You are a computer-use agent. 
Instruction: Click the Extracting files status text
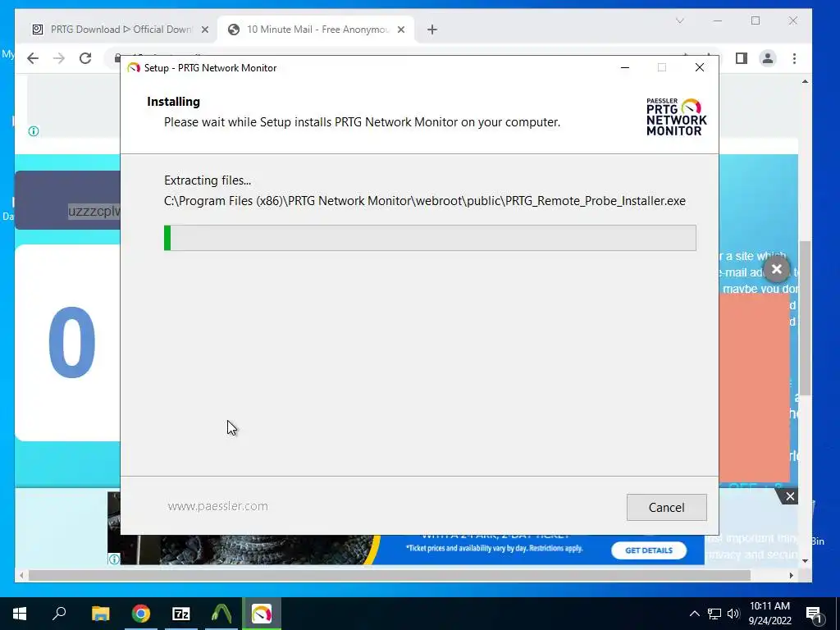click(x=208, y=180)
